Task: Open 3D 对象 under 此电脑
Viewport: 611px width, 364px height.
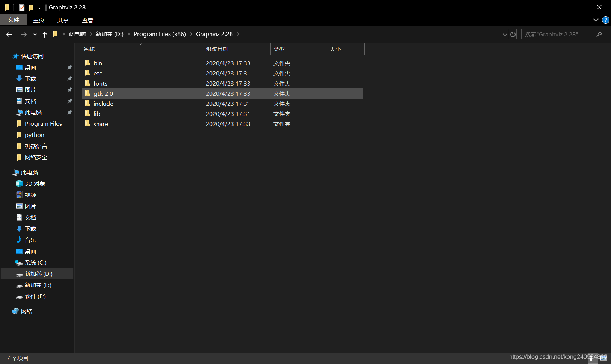Action: [x=35, y=184]
